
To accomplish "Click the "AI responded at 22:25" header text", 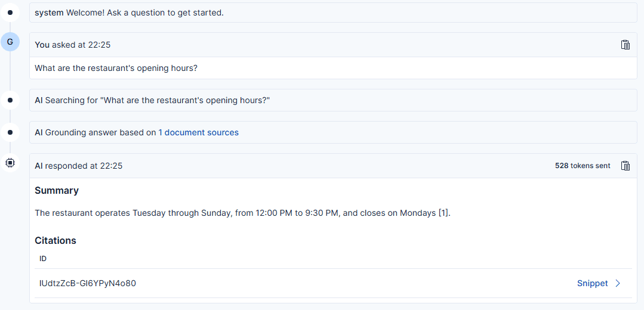I will pos(78,166).
